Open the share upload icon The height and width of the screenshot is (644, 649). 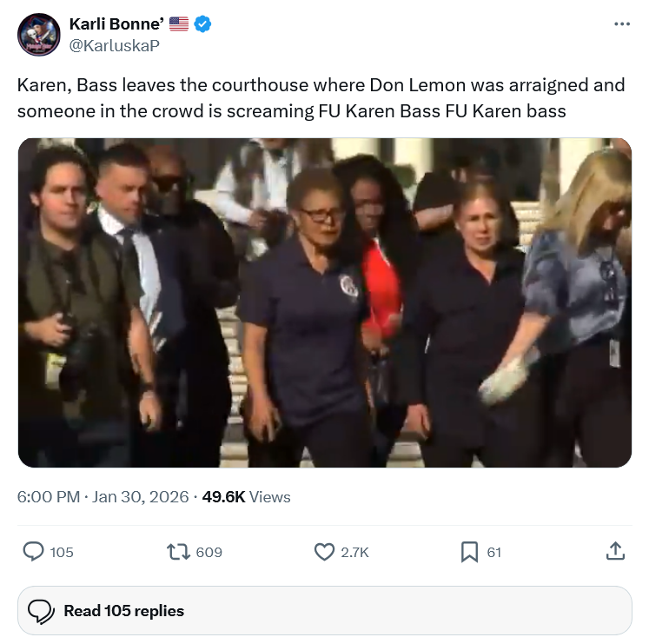615,551
